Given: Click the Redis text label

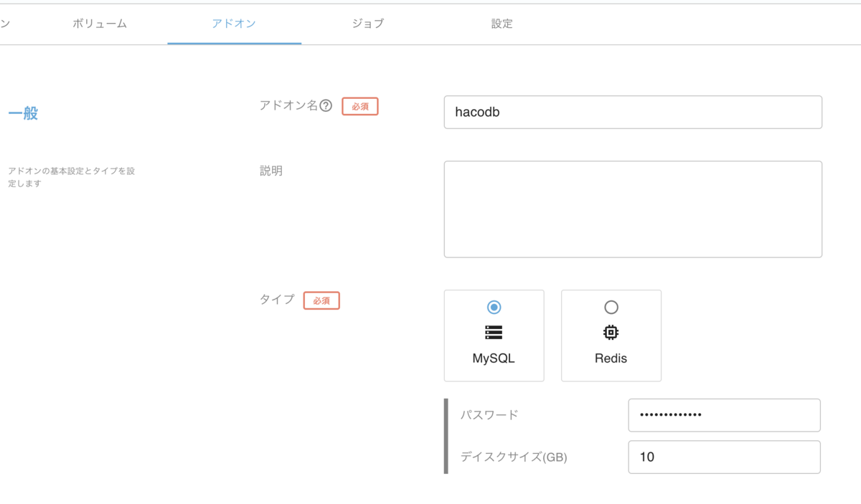Looking at the screenshot, I should click(x=611, y=358).
